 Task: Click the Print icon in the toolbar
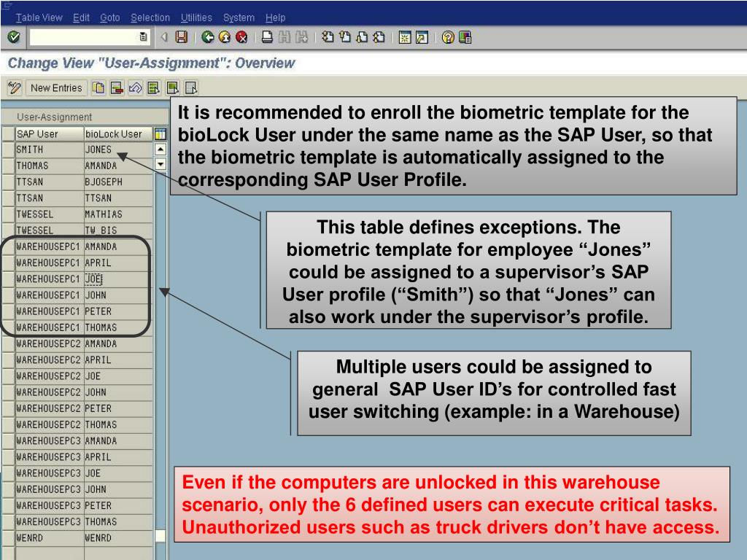pyautogui.click(x=267, y=37)
